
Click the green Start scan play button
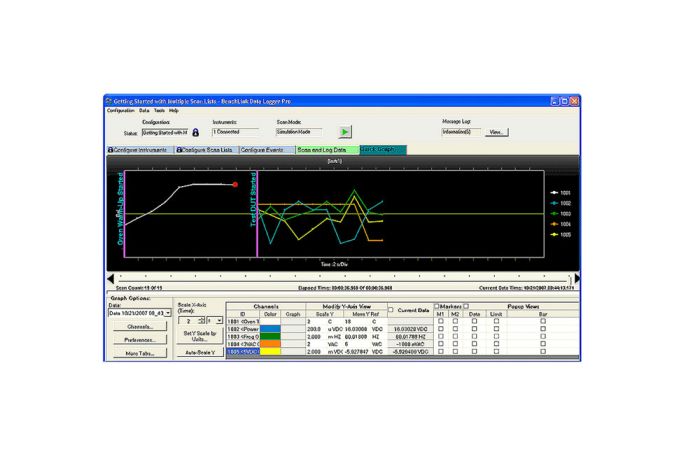(345, 132)
